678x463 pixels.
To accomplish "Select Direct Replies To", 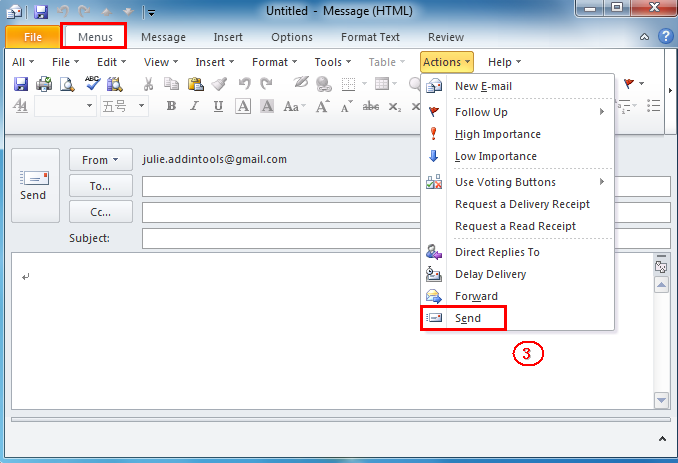I will (518, 252).
